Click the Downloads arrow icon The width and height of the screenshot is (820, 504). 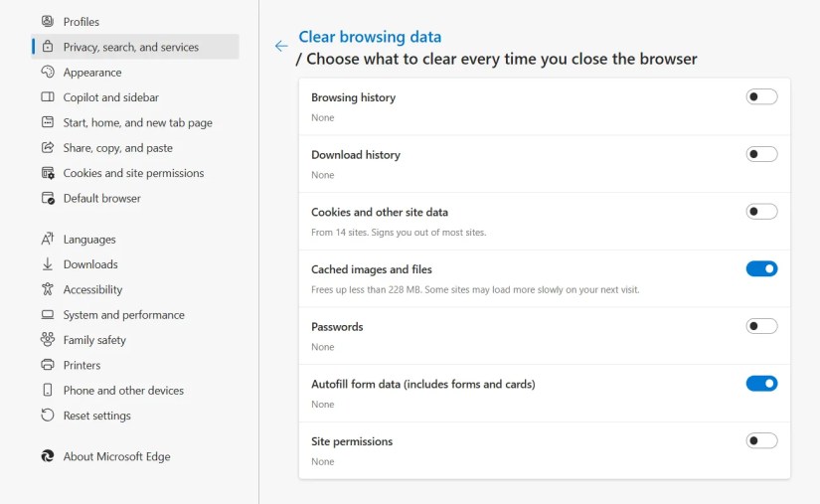47,264
